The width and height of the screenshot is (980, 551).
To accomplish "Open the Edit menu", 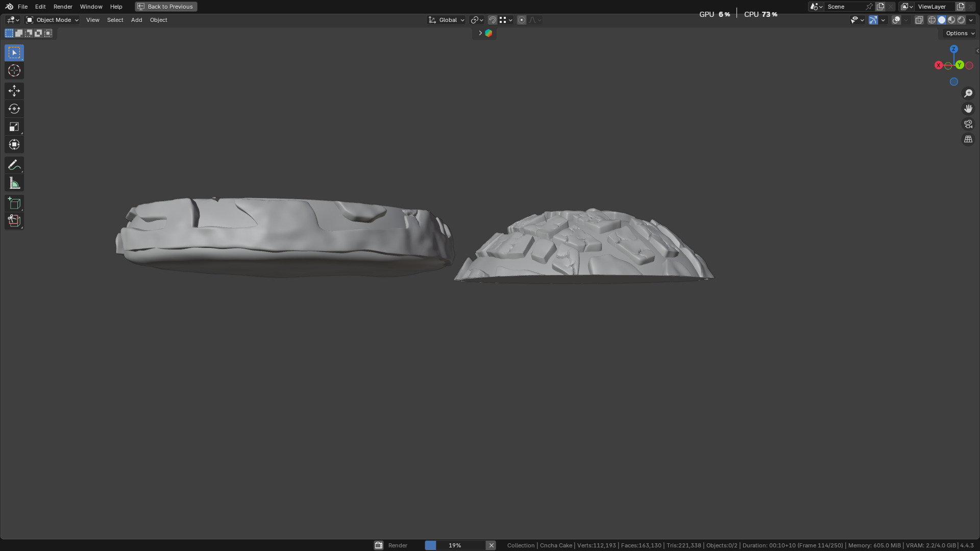I will point(40,7).
